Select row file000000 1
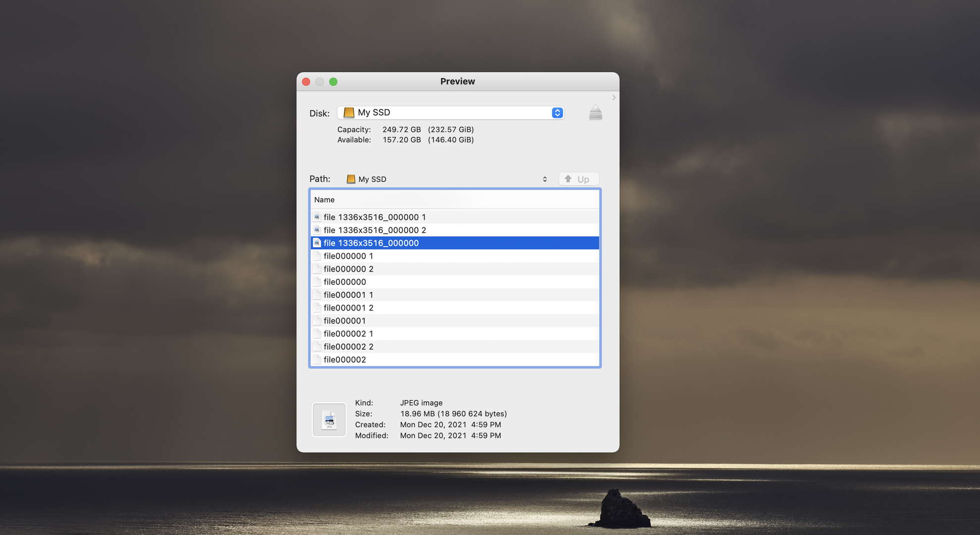980x535 pixels. tap(454, 256)
